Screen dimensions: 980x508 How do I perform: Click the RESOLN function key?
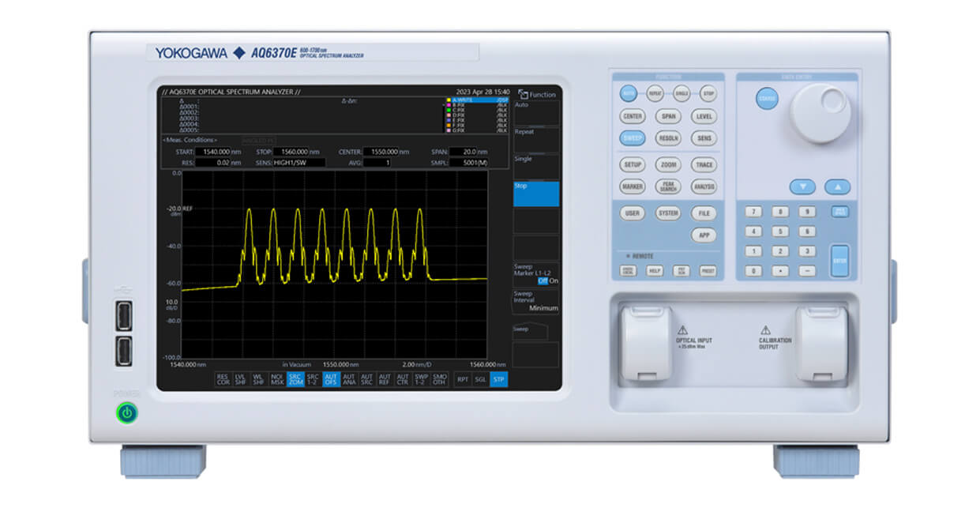pos(668,138)
